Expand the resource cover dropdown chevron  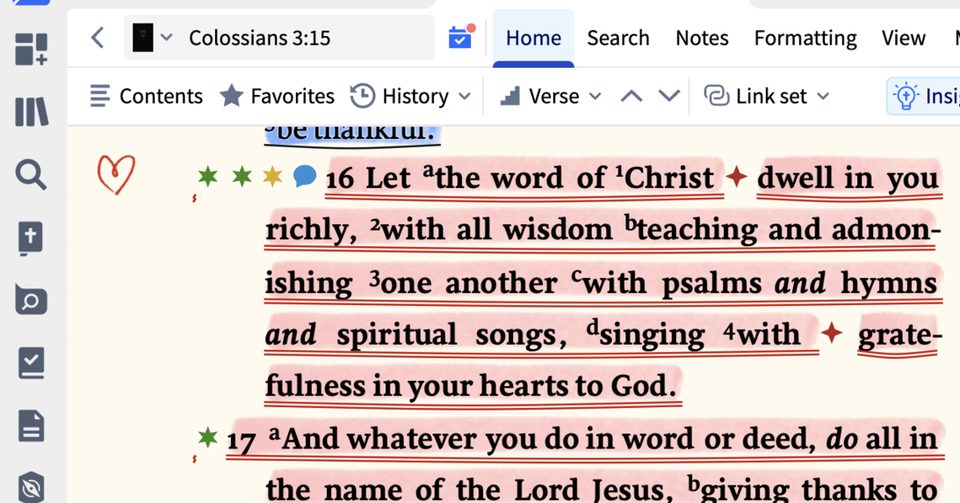166,37
